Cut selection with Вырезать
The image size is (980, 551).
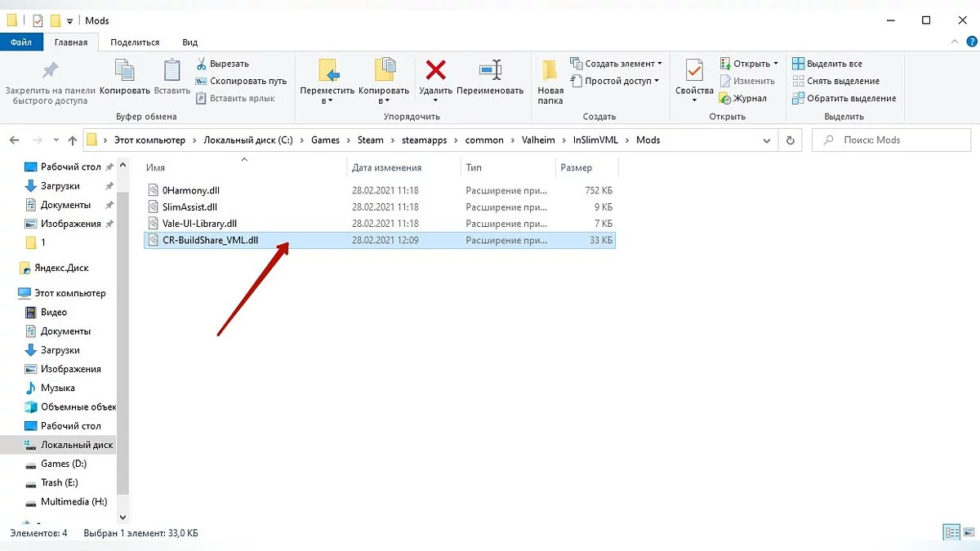[223, 64]
